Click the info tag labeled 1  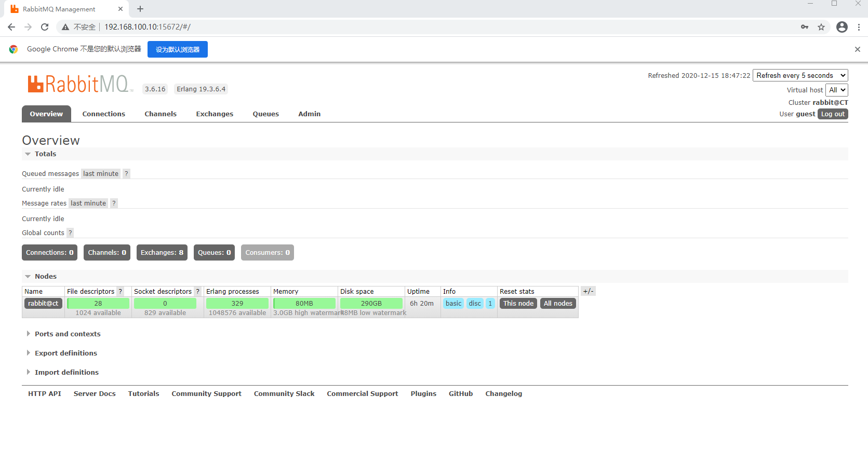tap(490, 304)
